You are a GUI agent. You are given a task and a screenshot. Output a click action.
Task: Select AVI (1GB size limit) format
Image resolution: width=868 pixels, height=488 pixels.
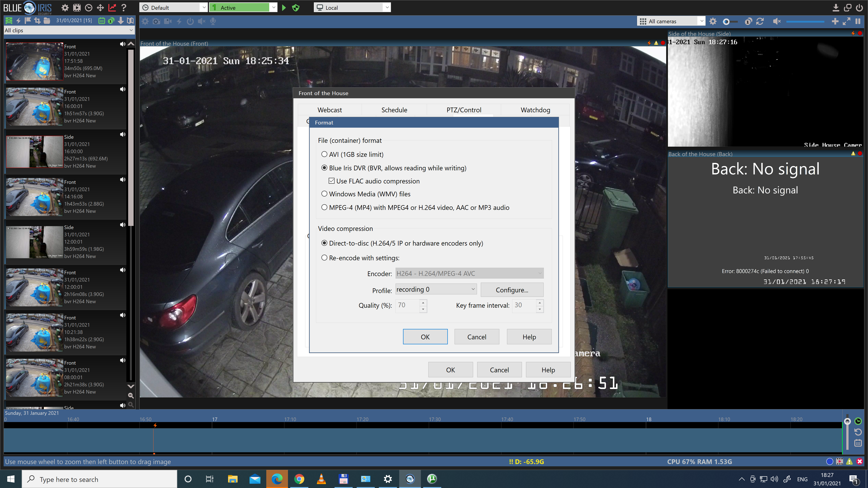tap(324, 154)
